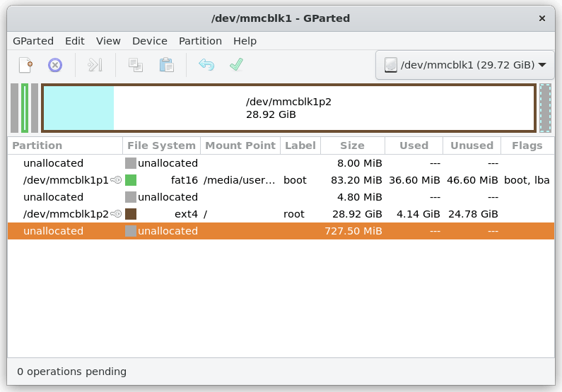Open the Partition menu

click(x=200, y=41)
